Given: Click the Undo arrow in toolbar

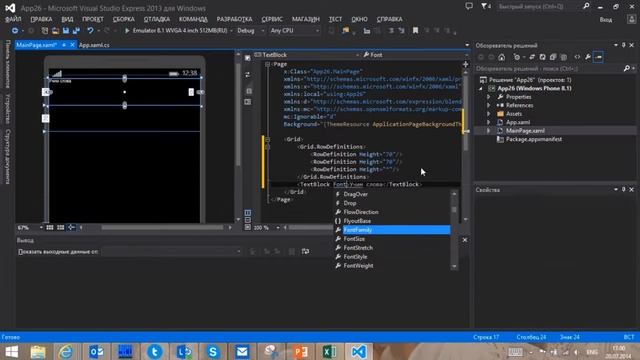Looking at the screenshot, I should (90, 31).
